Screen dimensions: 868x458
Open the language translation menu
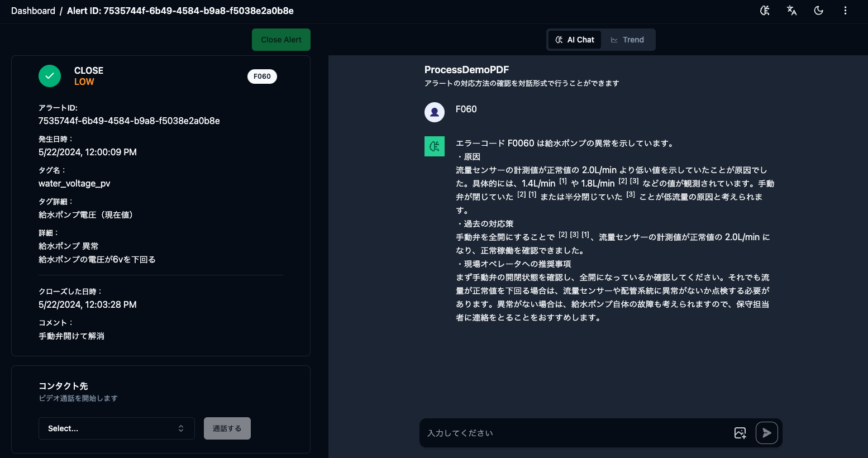click(x=792, y=11)
